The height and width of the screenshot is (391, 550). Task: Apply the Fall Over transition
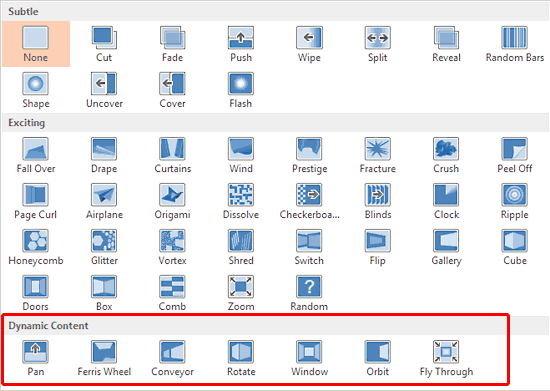36,155
